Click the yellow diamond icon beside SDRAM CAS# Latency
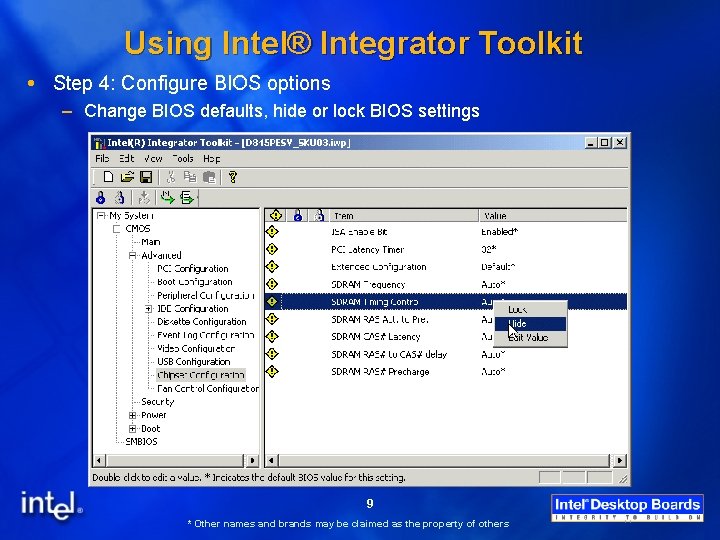This screenshot has width=720, height=540. (272, 336)
